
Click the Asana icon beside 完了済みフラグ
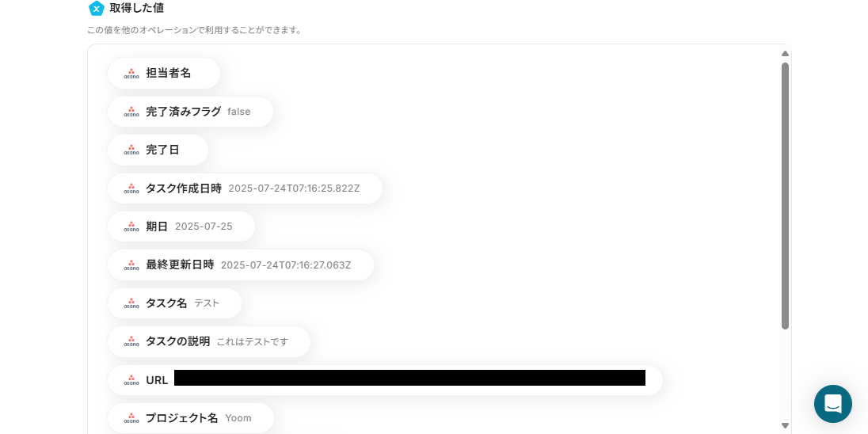coord(131,112)
